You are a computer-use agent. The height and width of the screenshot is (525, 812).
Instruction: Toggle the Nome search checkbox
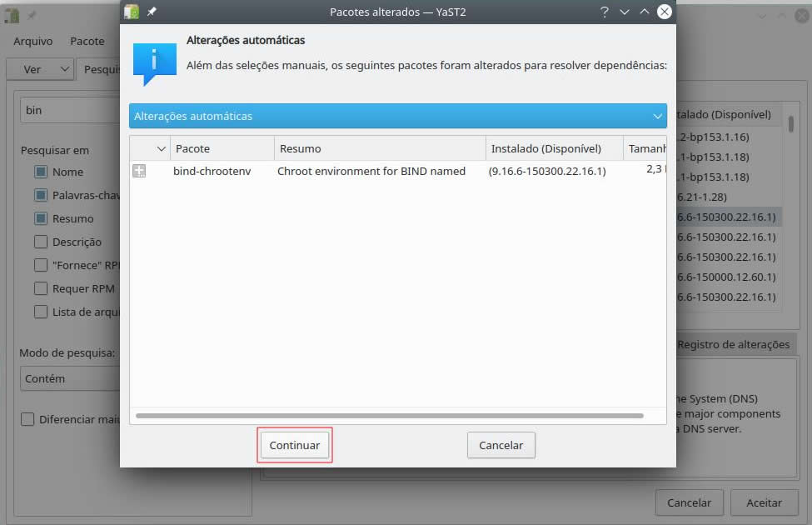point(41,172)
